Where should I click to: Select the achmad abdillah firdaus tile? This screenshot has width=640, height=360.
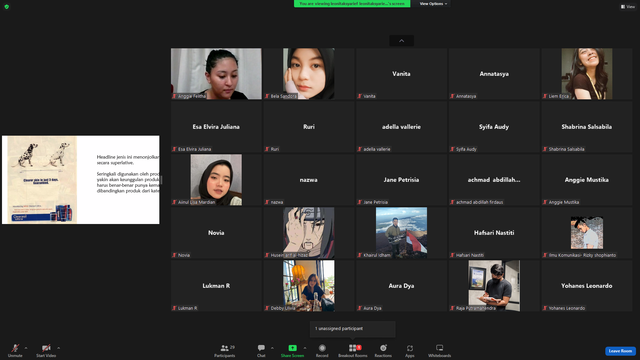point(494,180)
